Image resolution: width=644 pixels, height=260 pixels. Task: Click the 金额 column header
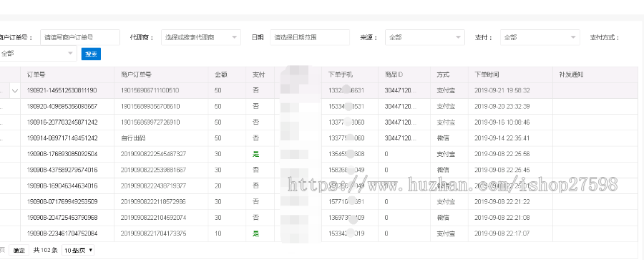[221, 75]
